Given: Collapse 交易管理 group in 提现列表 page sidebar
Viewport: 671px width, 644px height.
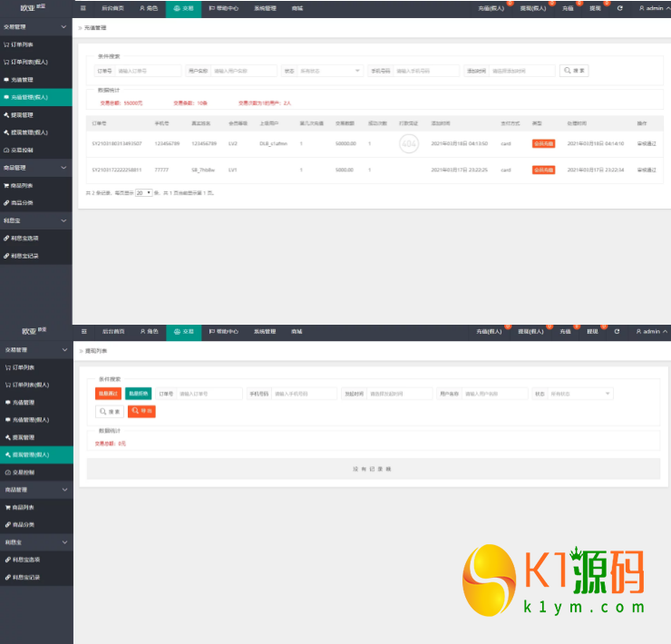Looking at the screenshot, I should (x=36, y=350).
